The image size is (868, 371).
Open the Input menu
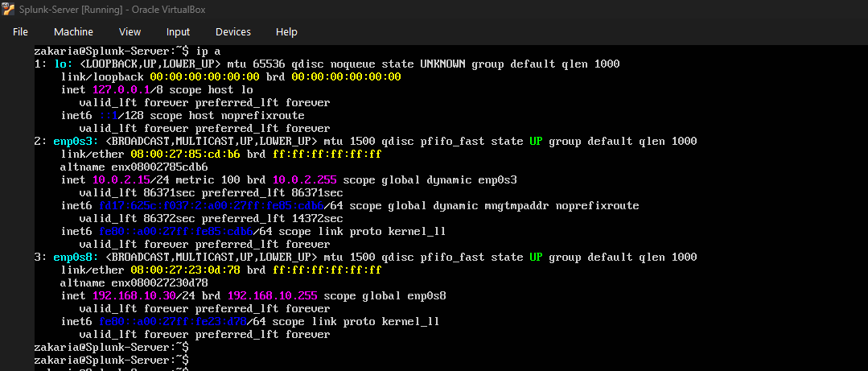coord(179,32)
